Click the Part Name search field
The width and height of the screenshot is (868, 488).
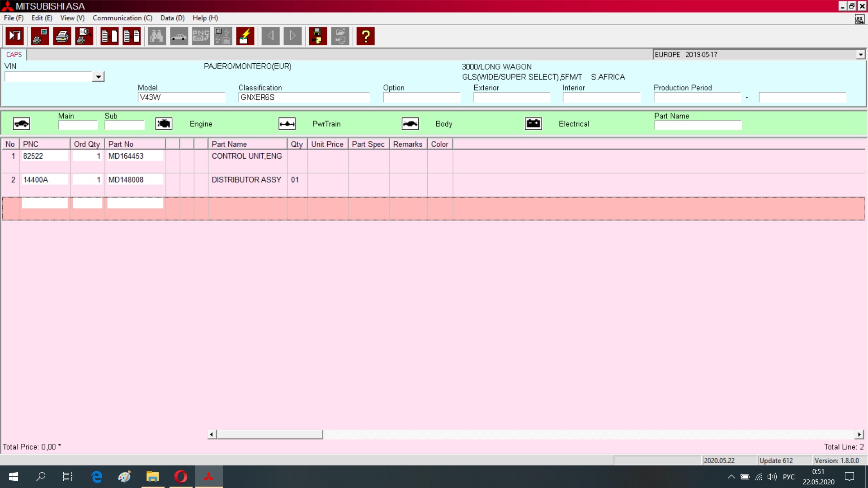coord(698,125)
